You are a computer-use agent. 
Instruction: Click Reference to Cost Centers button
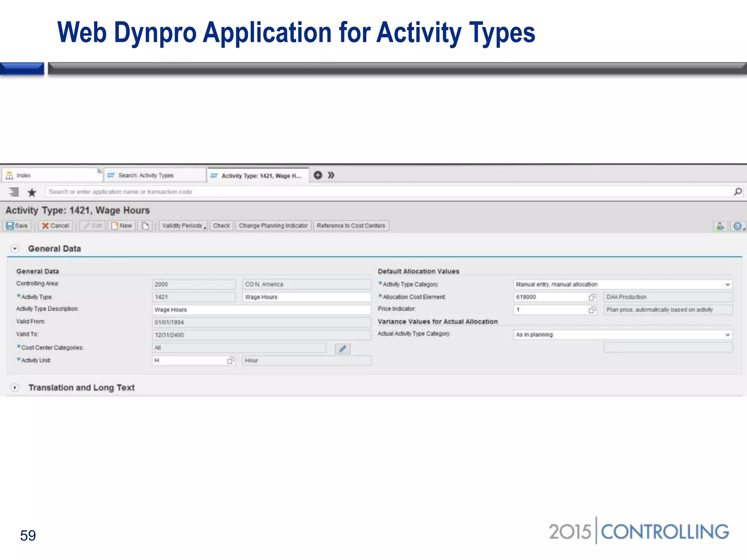(351, 226)
